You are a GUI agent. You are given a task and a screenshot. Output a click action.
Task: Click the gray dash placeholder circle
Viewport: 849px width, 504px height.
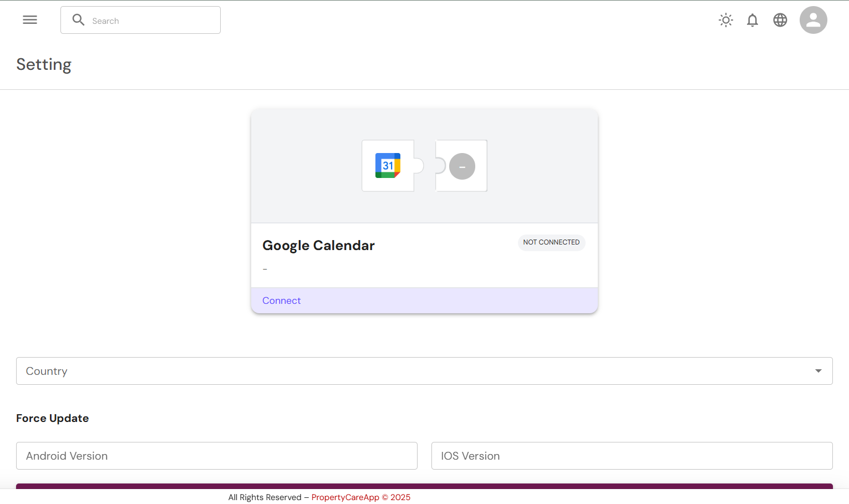click(462, 166)
